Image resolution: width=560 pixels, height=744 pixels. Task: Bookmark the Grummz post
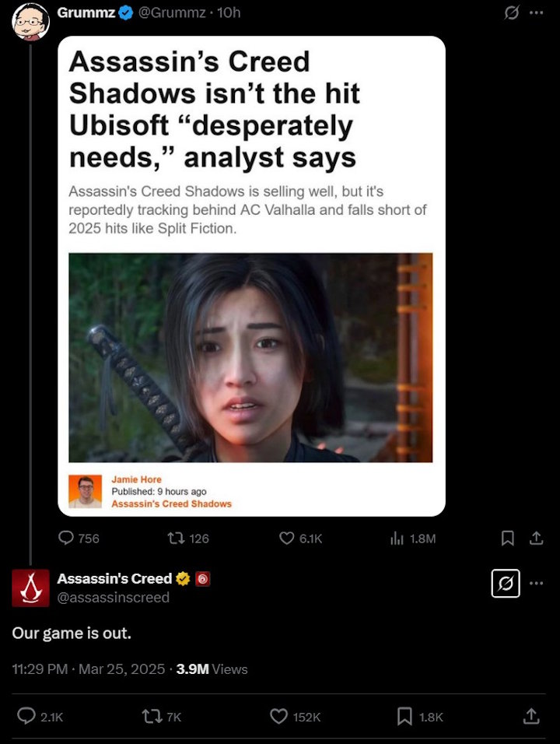508,538
